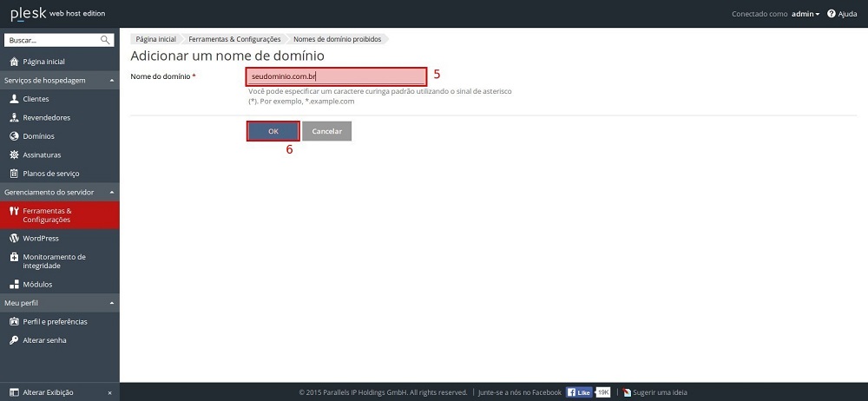Click the Facebook Like button

tap(580, 392)
